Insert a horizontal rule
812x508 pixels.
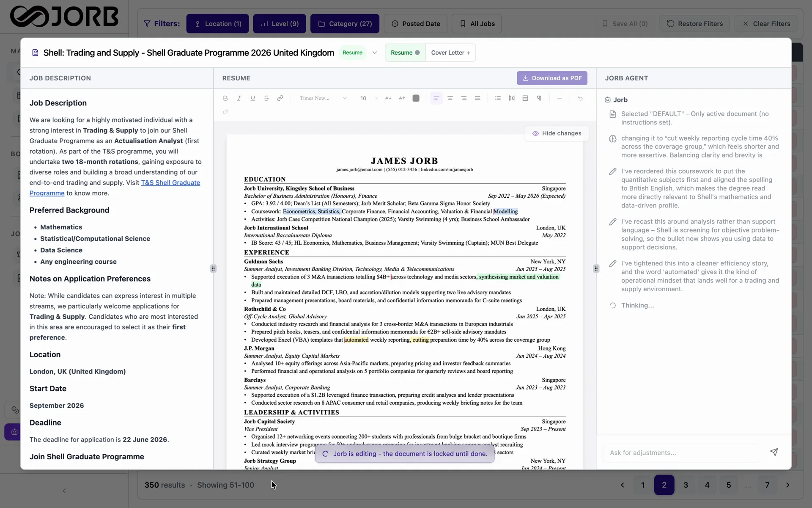[560, 98]
